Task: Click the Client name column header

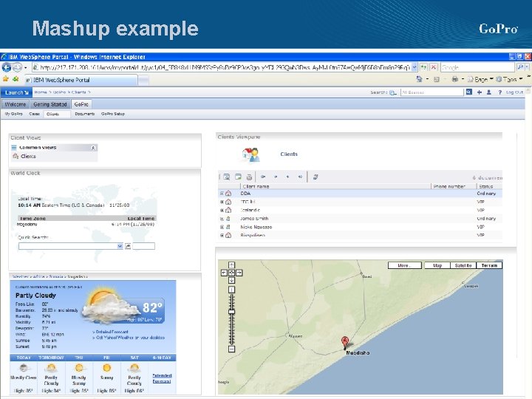Action: (x=256, y=186)
